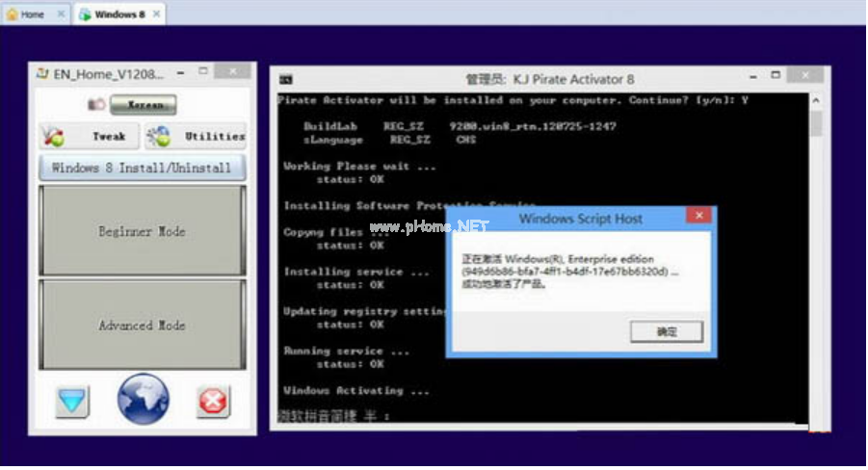Image resolution: width=868 pixels, height=470 pixels.
Task: Select Beginner Mode
Action: pos(142,231)
